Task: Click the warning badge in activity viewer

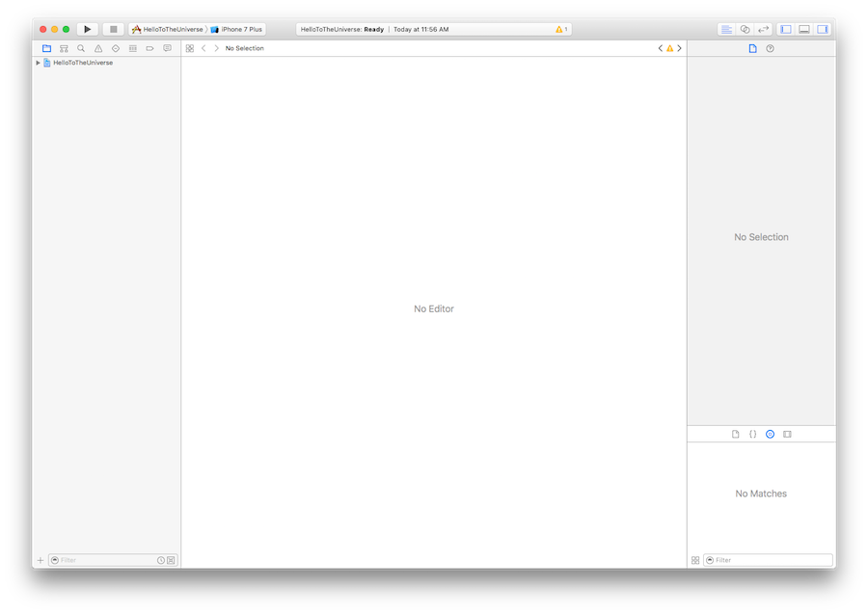Action: [x=559, y=29]
